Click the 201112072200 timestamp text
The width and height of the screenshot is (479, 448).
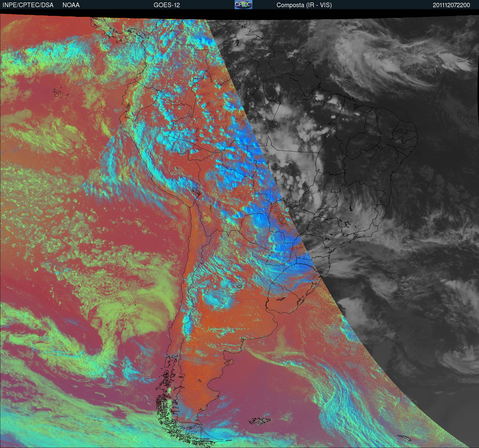click(451, 5)
